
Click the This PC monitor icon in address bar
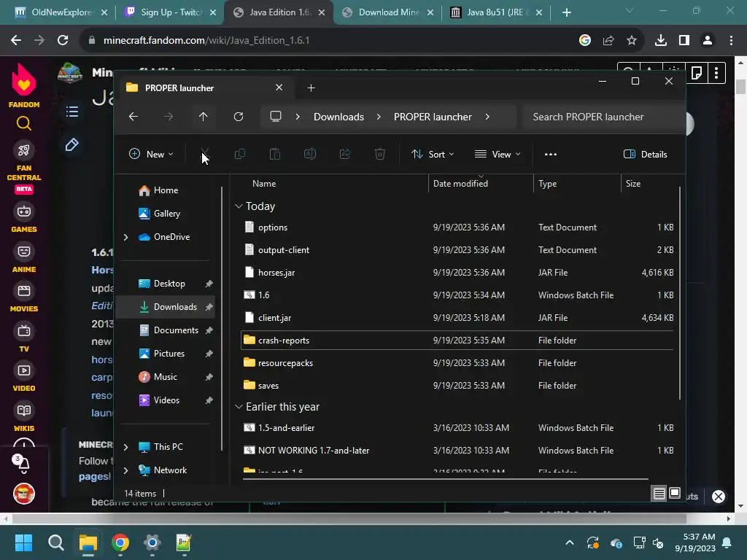click(275, 117)
